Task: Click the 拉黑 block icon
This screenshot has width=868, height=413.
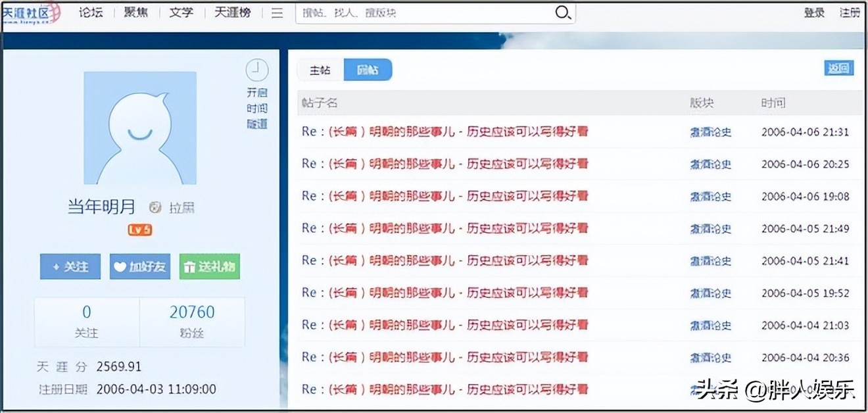Action: (x=155, y=208)
